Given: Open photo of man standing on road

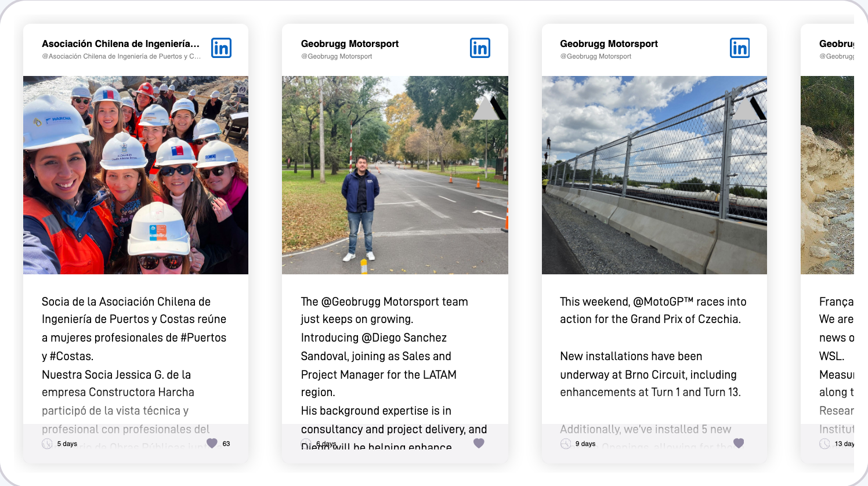Looking at the screenshot, I should pos(395,175).
